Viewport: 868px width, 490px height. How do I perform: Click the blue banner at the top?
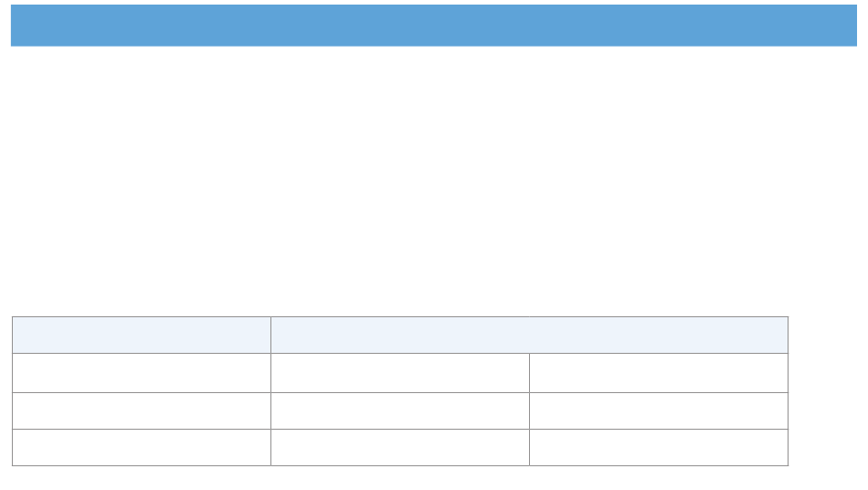[434, 26]
